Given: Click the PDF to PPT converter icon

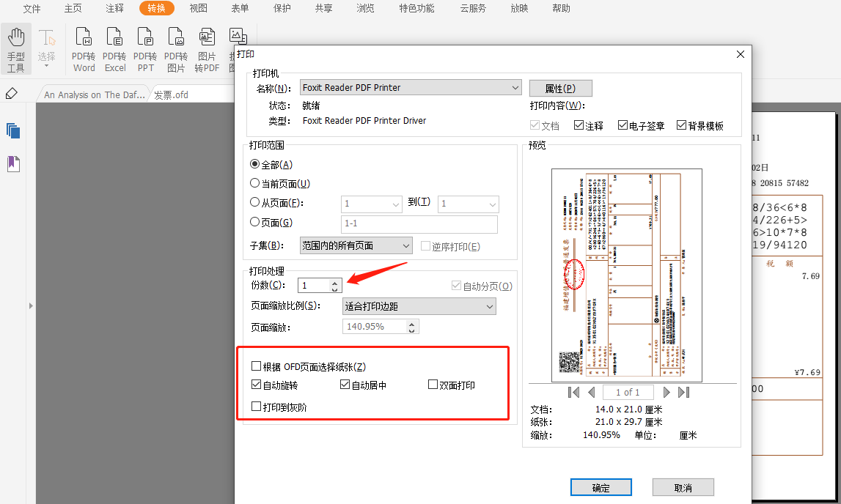Looking at the screenshot, I should pyautogui.click(x=145, y=37).
